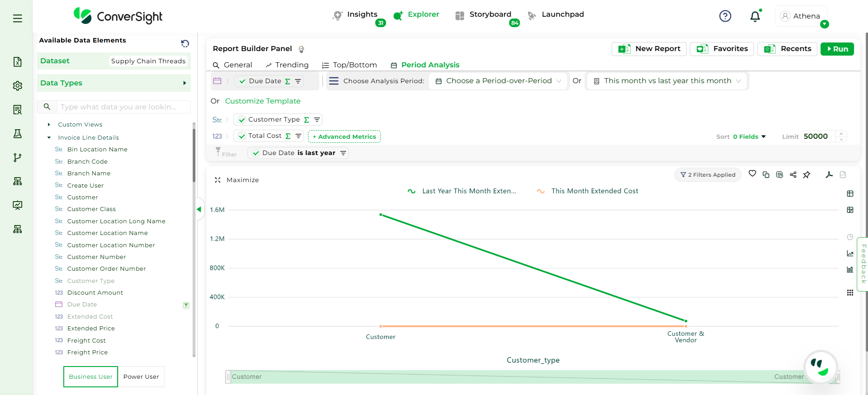Export the chart as PDF icon
Image resolution: width=868 pixels, height=395 pixels.
pyautogui.click(x=829, y=175)
